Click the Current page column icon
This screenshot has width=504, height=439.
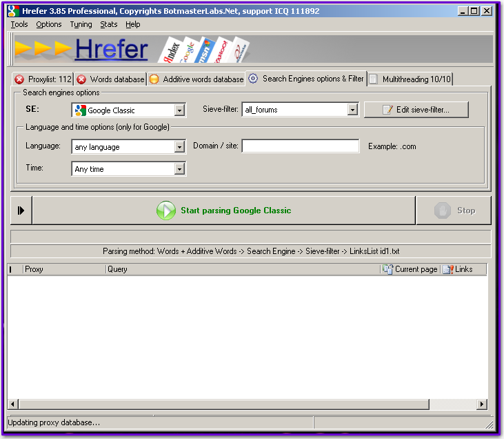pos(387,269)
